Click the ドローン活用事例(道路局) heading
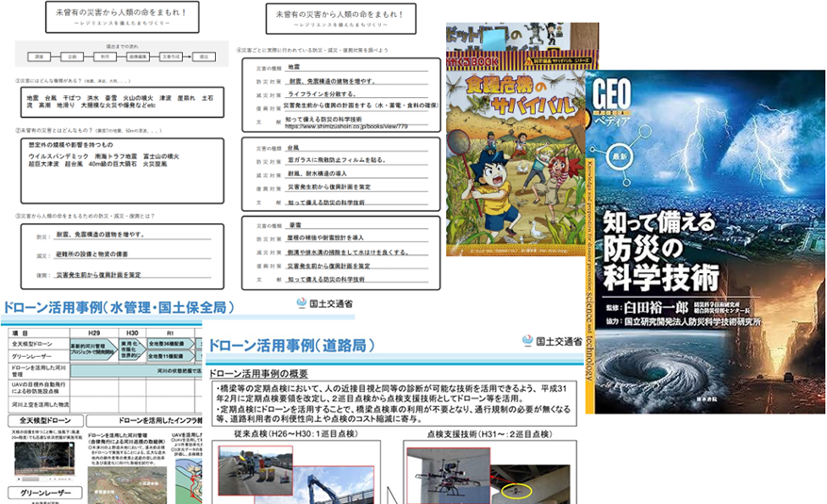The width and height of the screenshot is (827, 504). [291, 346]
